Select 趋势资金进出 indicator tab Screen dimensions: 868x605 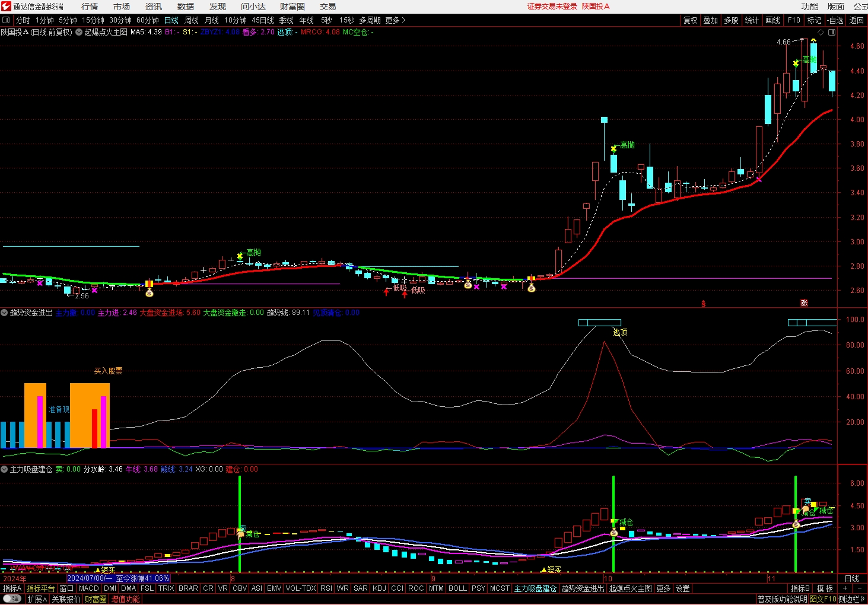pyautogui.click(x=583, y=588)
